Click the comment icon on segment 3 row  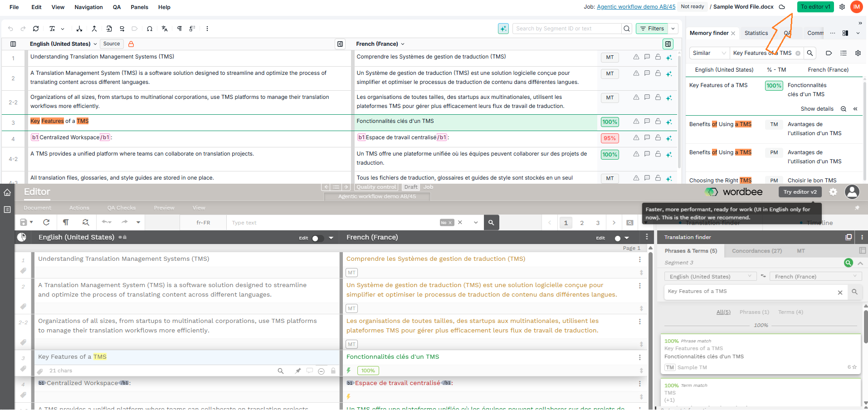[x=647, y=122]
